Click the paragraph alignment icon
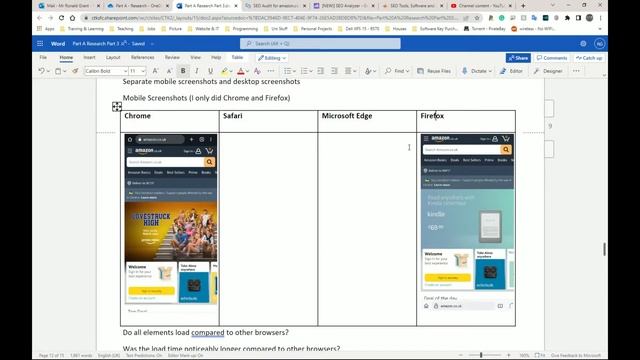Viewport: 640px width, 360px height. (x=348, y=71)
